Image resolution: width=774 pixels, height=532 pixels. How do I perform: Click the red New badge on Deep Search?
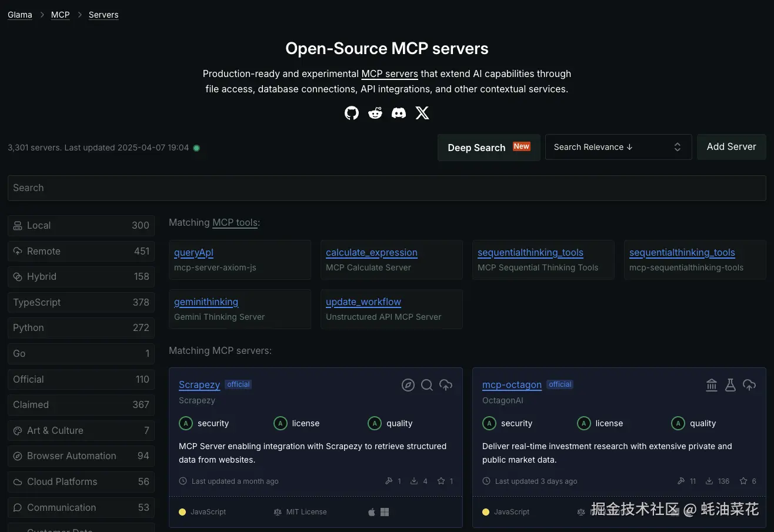point(522,146)
